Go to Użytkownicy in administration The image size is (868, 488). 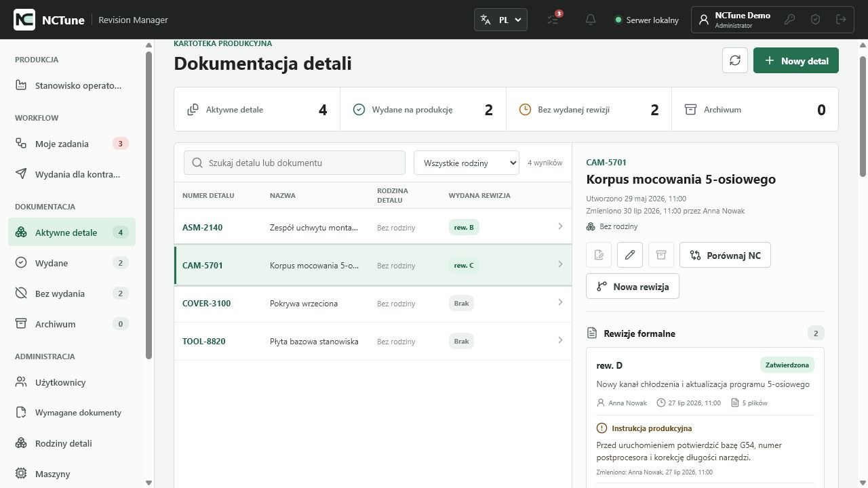pyautogui.click(x=72, y=382)
